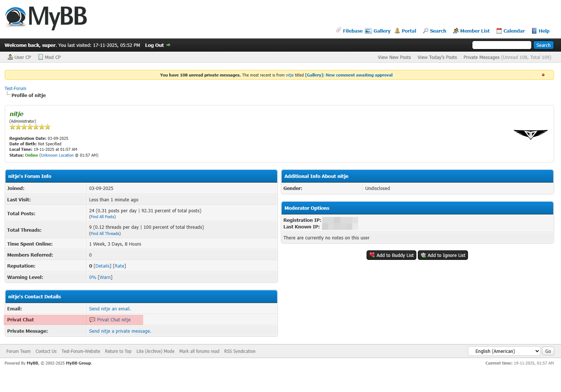Image resolution: width=561 pixels, height=392 pixels.
Task: Click the Gallery picture icon
Action: point(368,31)
